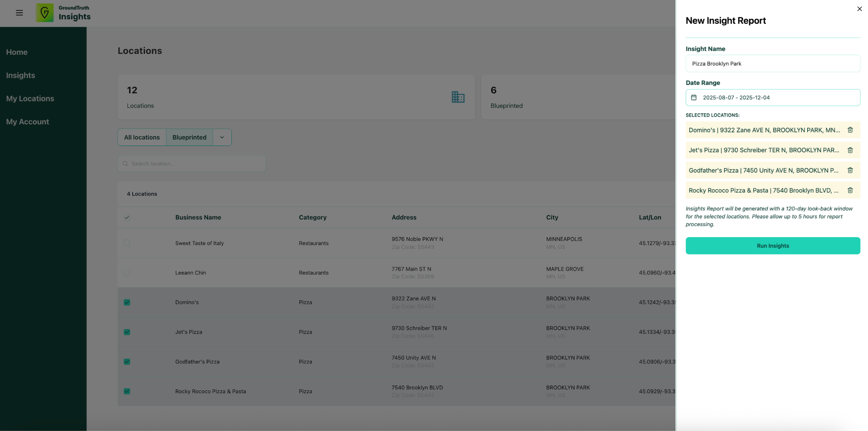Image resolution: width=868 pixels, height=431 pixels.
Task: Remove Godfather's Pizza using trash icon
Action: point(850,171)
